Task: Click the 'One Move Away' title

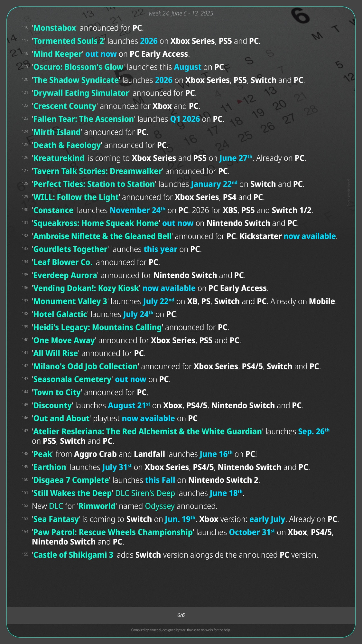Action: (64, 340)
